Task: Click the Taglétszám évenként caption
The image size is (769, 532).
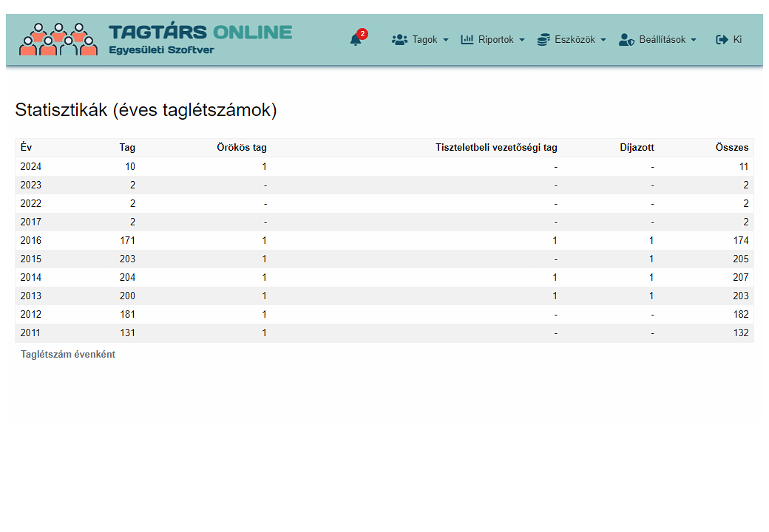Action: [x=68, y=354]
